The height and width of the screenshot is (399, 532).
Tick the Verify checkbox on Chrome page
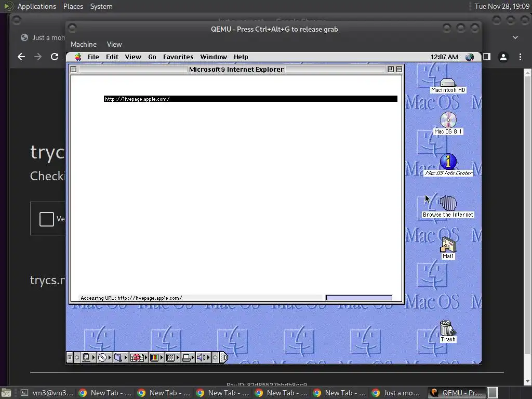tap(46, 219)
